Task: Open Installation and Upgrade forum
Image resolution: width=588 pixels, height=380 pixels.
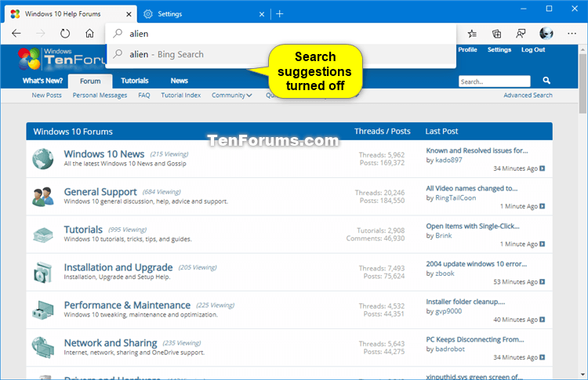Action: click(x=118, y=267)
